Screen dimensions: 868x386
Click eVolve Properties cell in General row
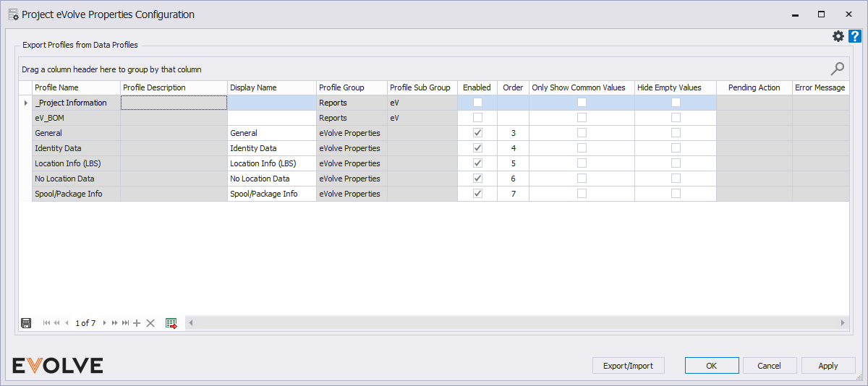[x=352, y=133]
